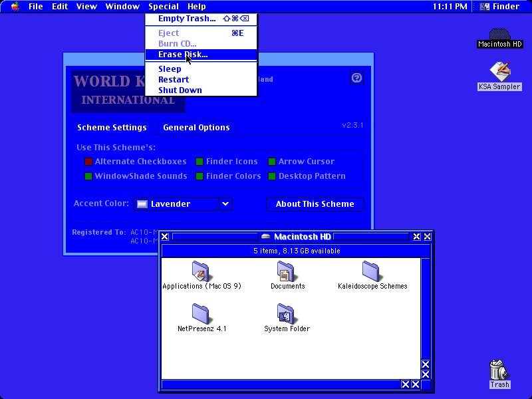Viewport: 532px width, 399px height.
Task: Click the "Registered To:" label
Action: click(99, 232)
